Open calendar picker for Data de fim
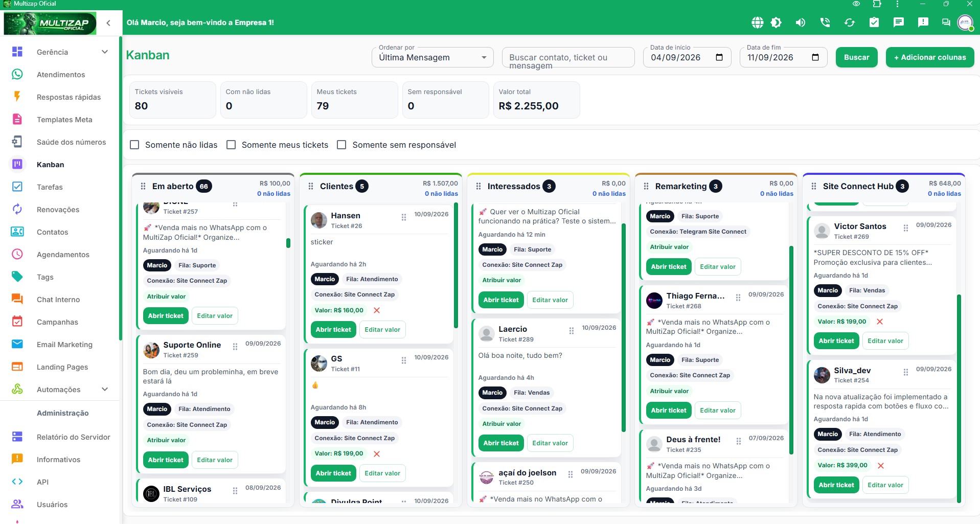The width and height of the screenshot is (980, 524). pos(815,57)
